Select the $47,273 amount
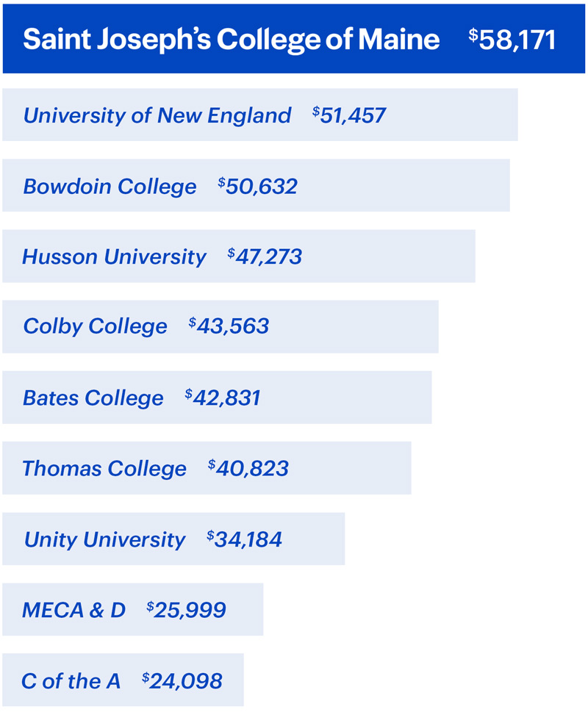This screenshot has height=712, width=588. coord(265,256)
